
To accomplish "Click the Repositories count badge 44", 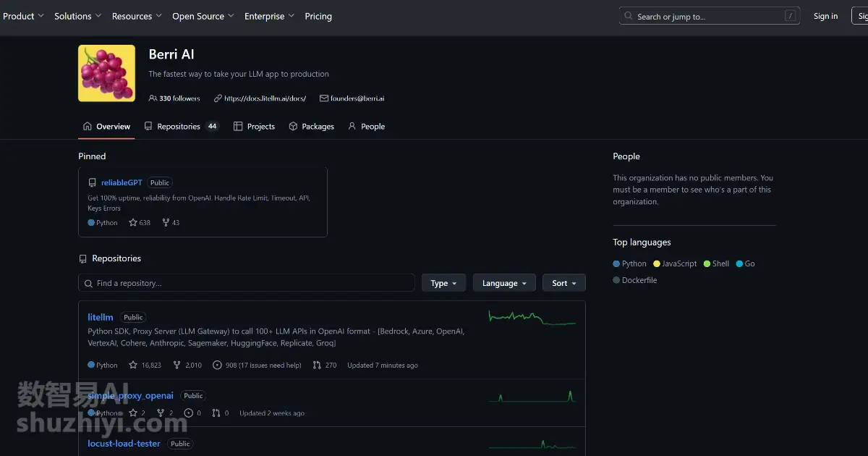I will [x=212, y=126].
